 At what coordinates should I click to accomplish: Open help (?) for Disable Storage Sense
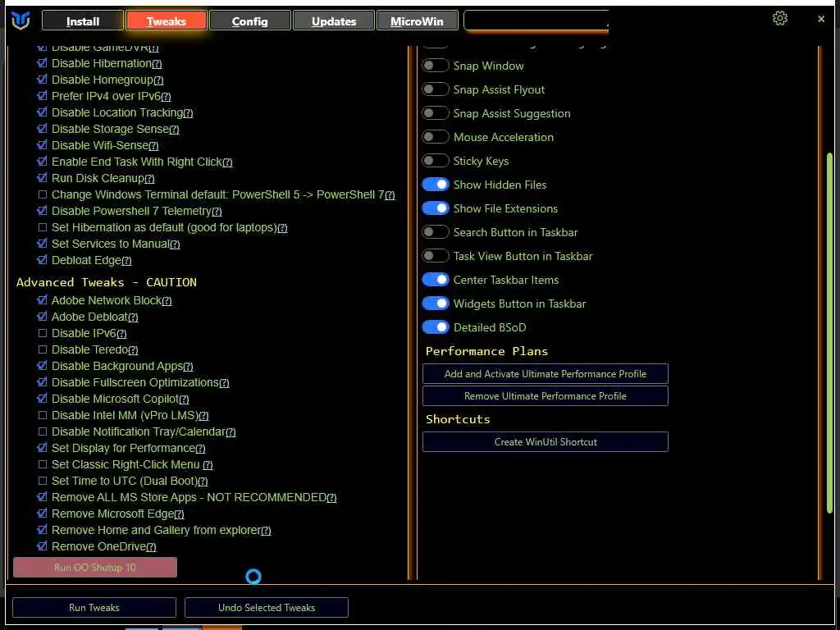[x=174, y=130]
